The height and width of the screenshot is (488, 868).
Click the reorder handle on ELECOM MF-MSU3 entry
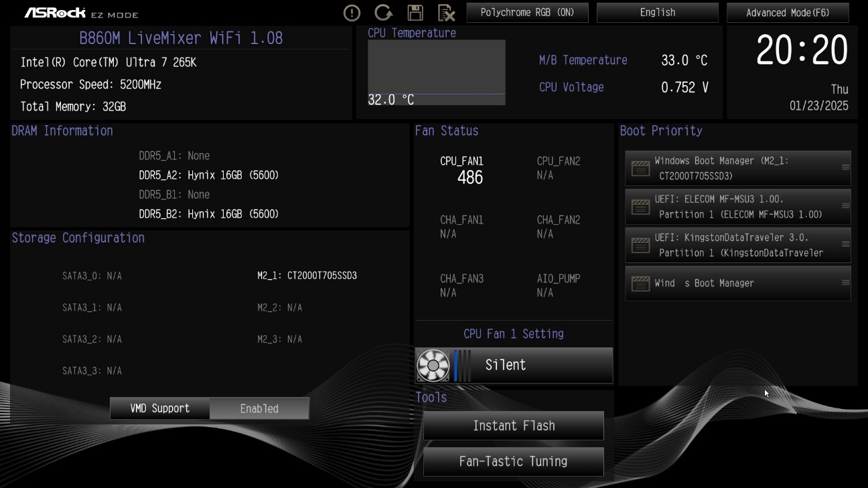click(x=845, y=206)
